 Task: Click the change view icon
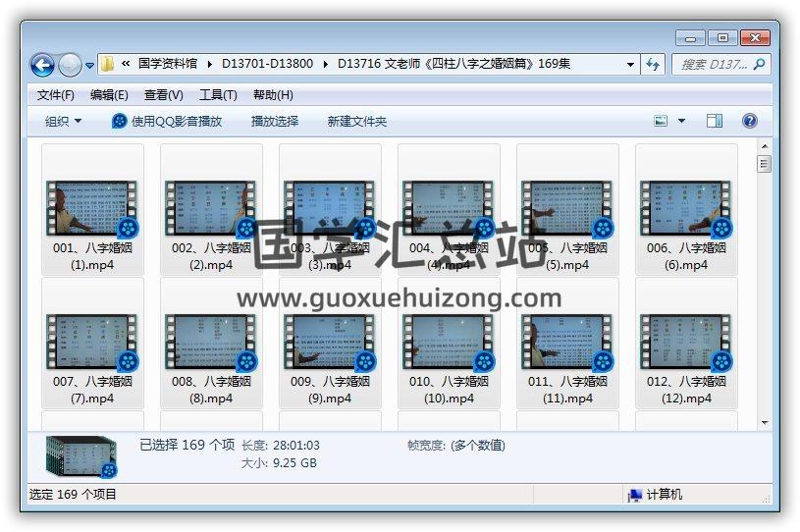tap(662, 121)
